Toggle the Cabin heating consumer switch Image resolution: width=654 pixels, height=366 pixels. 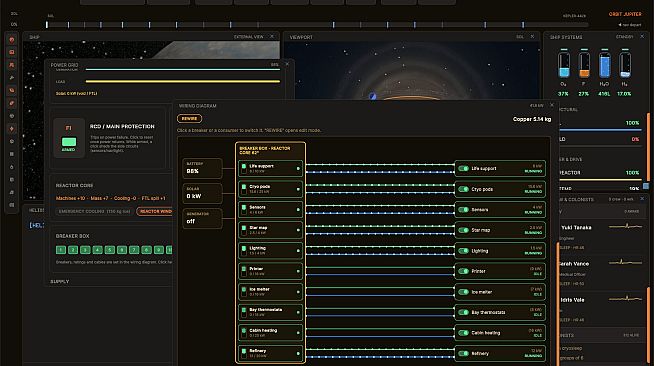[463, 333]
